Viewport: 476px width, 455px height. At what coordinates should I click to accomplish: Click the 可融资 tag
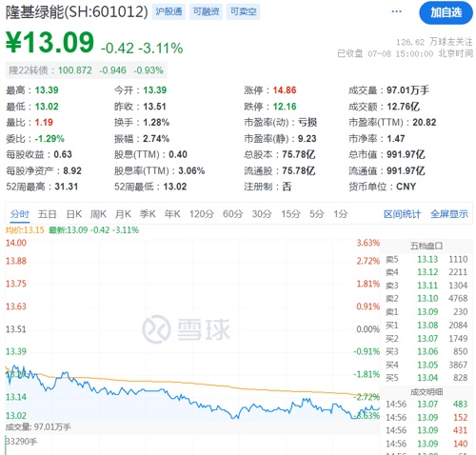click(x=206, y=11)
